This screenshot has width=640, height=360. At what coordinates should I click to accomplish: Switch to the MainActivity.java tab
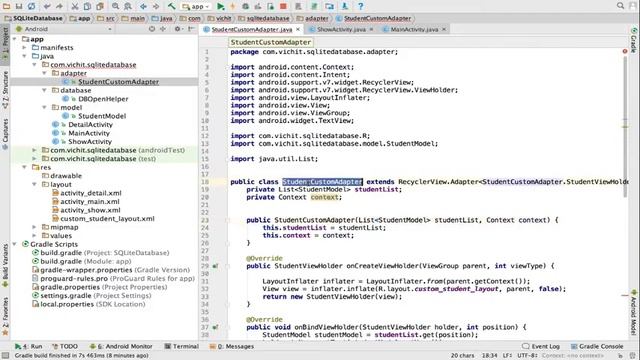click(x=414, y=29)
